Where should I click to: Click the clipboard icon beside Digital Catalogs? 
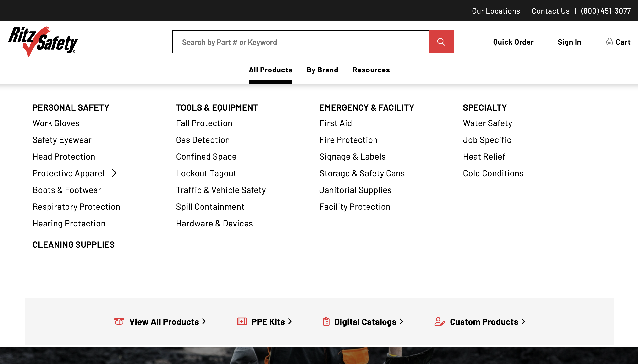326,321
